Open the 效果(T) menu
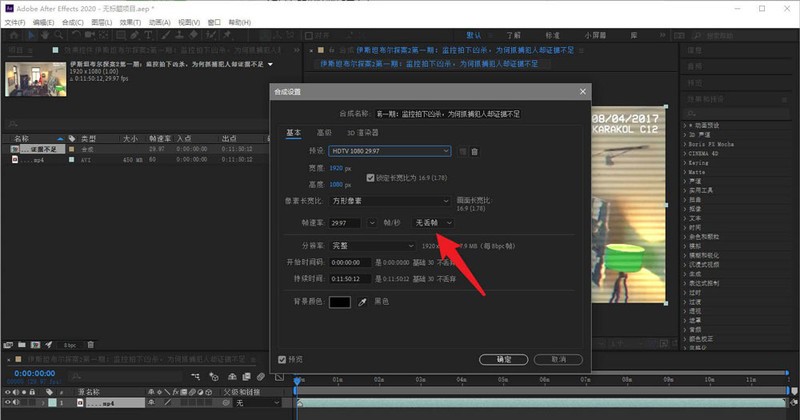800x420 pixels. coord(130,21)
